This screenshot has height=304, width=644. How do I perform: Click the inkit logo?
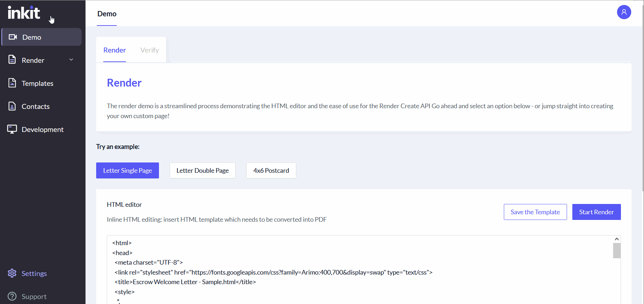pyautogui.click(x=24, y=12)
